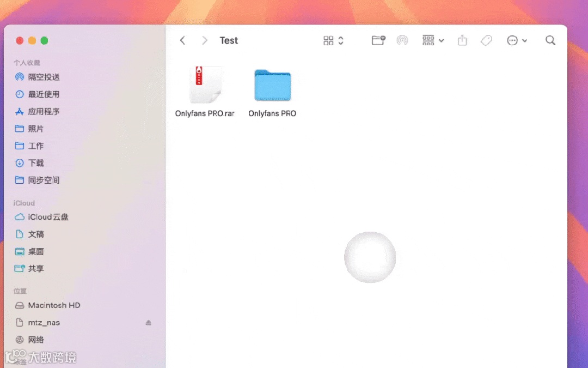
Task: Open 同步空间 folder in sidebar
Action: (x=37, y=180)
